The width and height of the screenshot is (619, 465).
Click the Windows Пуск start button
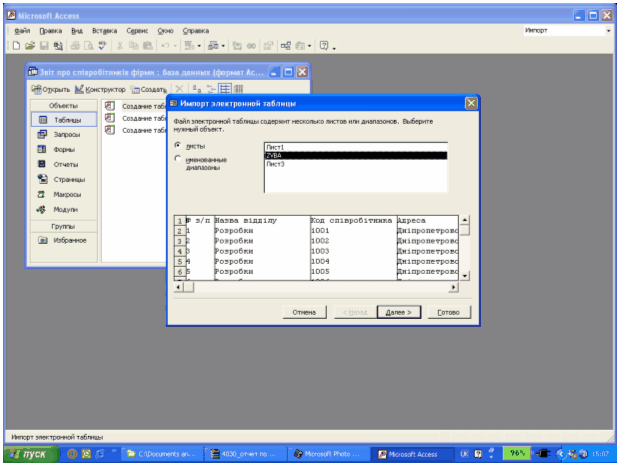(28, 453)
